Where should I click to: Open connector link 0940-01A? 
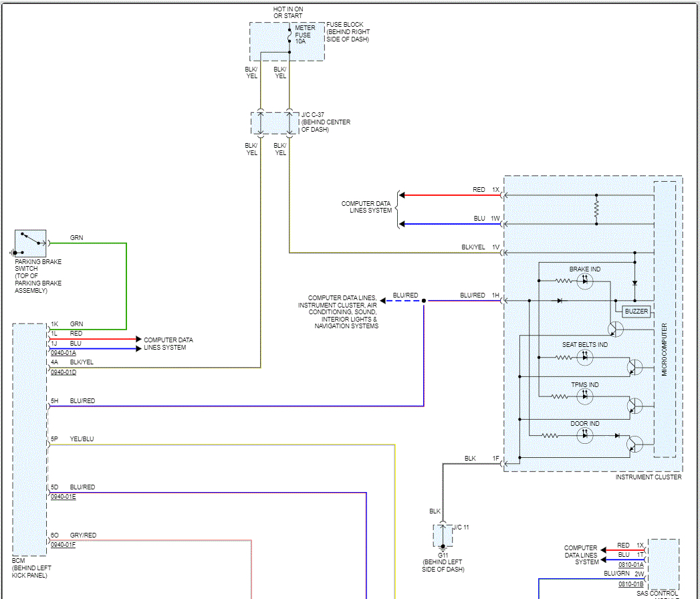click(64, 353)
